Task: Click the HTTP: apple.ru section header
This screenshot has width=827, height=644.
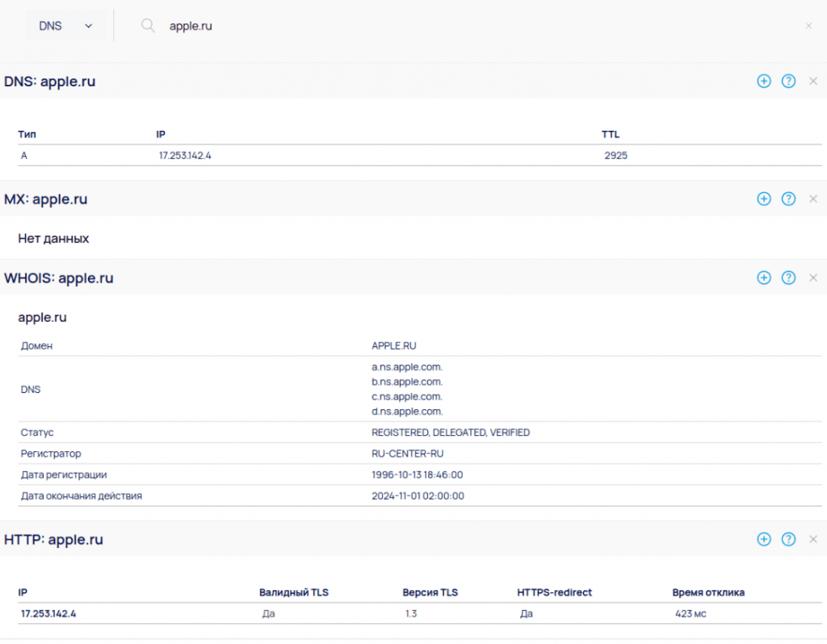Action: tap(53, 540)
